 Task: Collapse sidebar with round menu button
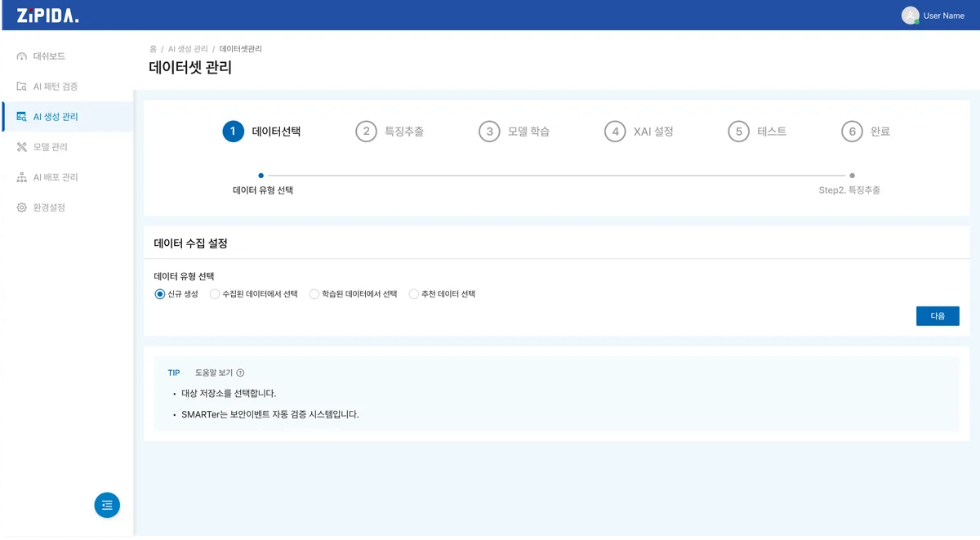point(107,506)
